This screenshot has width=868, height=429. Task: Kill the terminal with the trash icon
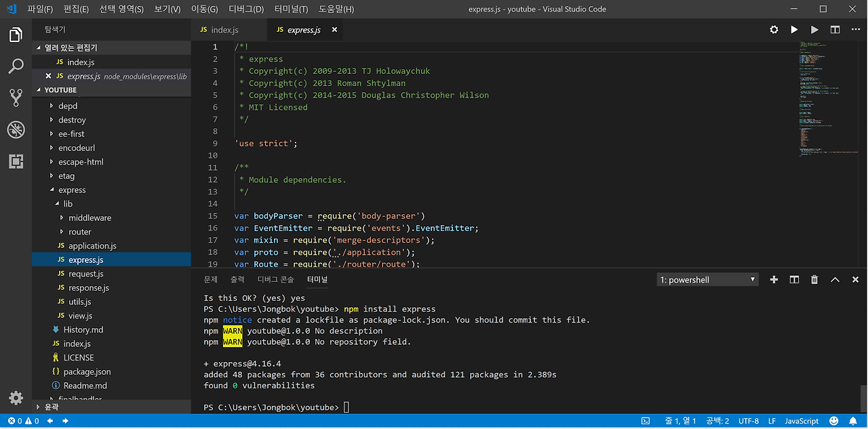(814, 279)
